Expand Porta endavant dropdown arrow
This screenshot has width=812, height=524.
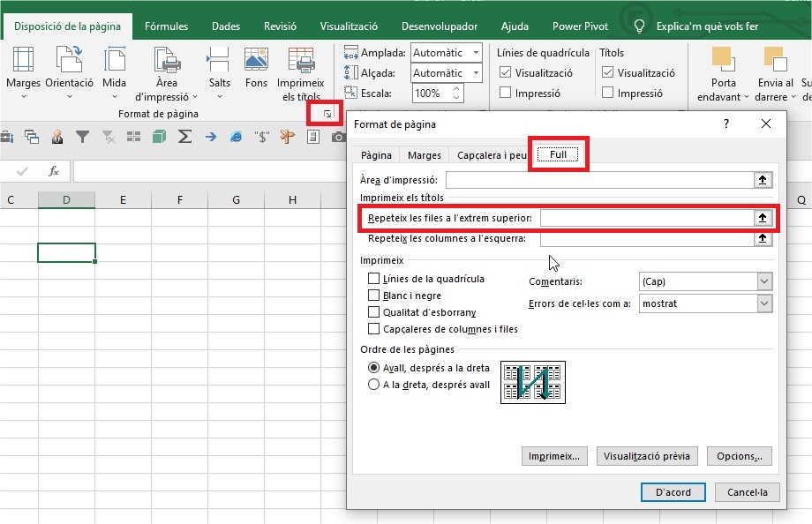746,97
